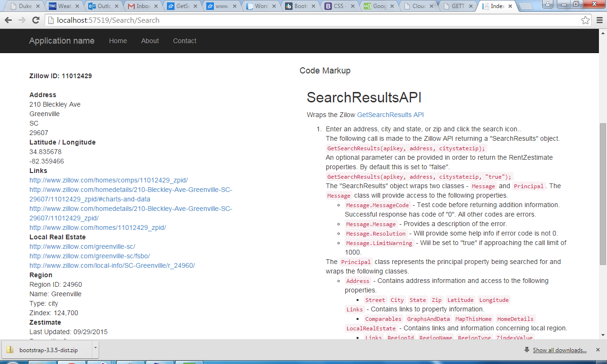Viewport: 607px width, 364px height.
Task: Click the HomeDetails code label
Action: 515,319
